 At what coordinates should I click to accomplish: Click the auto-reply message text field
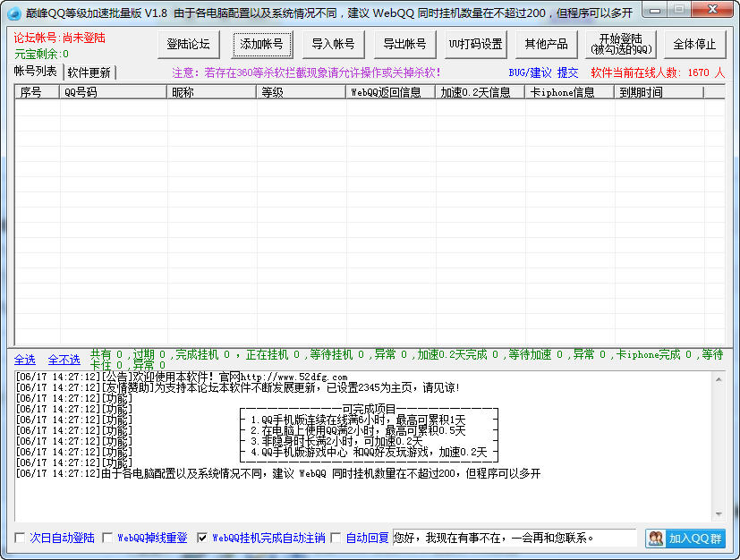pyautogui.click(x=515, y=538)
